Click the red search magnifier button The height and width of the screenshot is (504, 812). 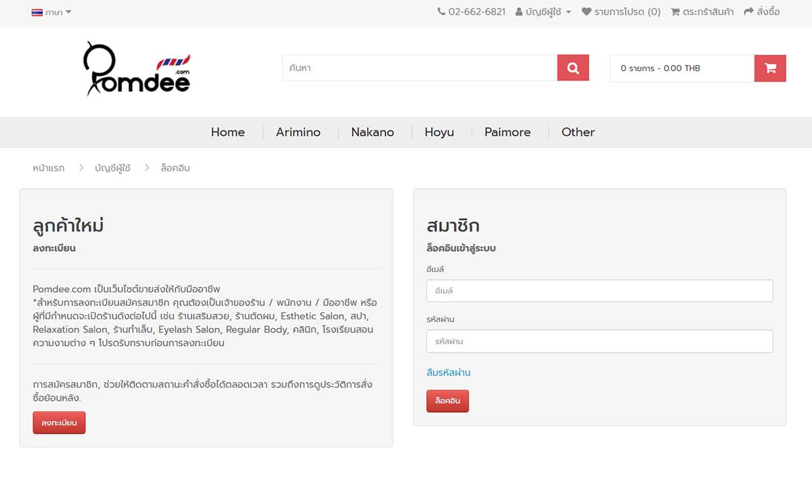[x=573, y=68]
